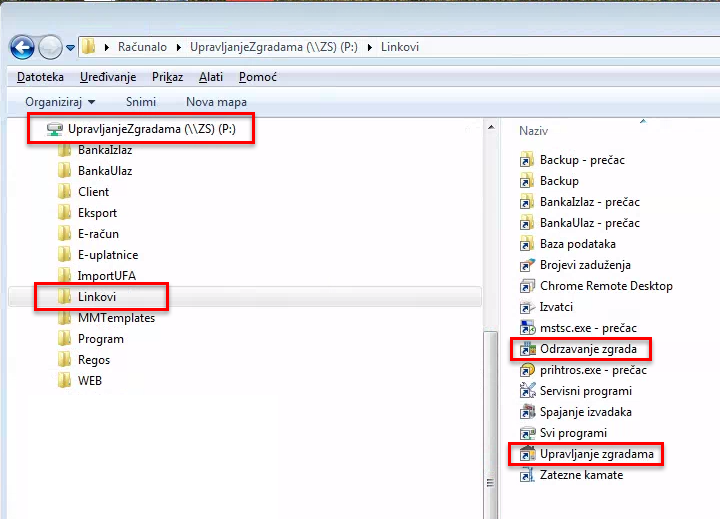Select Brojevi zaduženja shortcut icon
Viewport: 720px width, 519px height.
click(527, 265)
